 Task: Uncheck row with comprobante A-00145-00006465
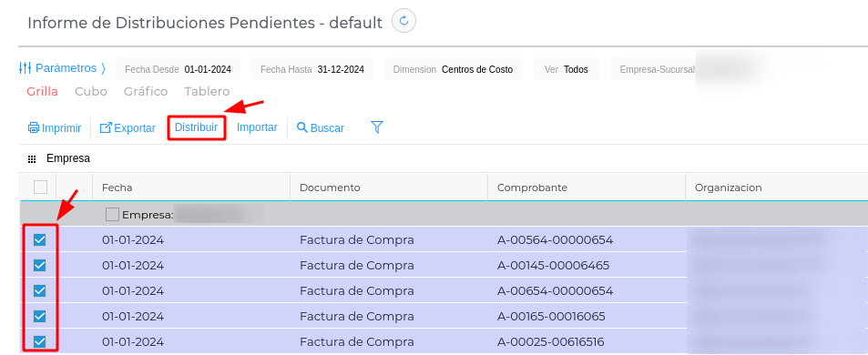40,266
